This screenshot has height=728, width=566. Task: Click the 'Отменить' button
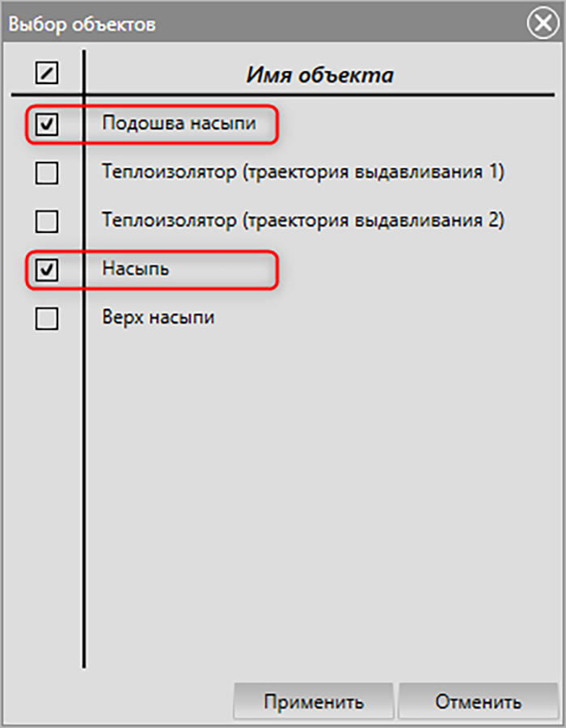tap(478, 701)
